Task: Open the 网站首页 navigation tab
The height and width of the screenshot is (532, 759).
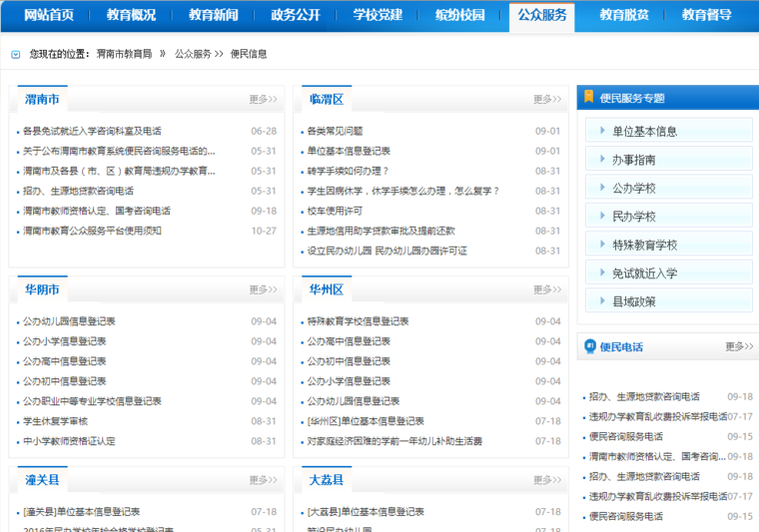Action: click(x=49, y=15)
